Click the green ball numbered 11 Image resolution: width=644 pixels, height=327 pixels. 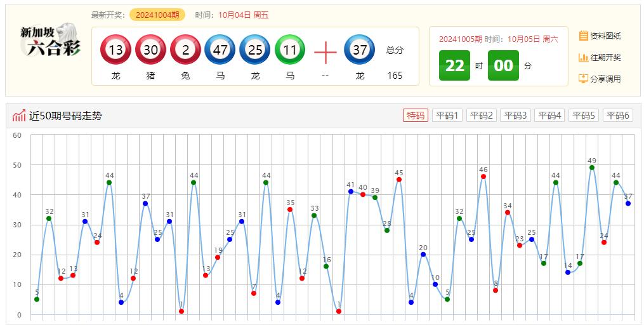[290, 50]
